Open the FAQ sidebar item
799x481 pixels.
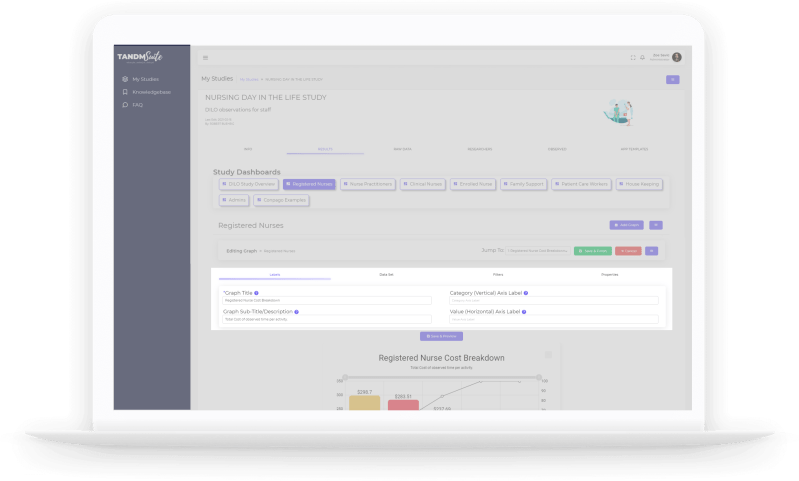[132, 105]
